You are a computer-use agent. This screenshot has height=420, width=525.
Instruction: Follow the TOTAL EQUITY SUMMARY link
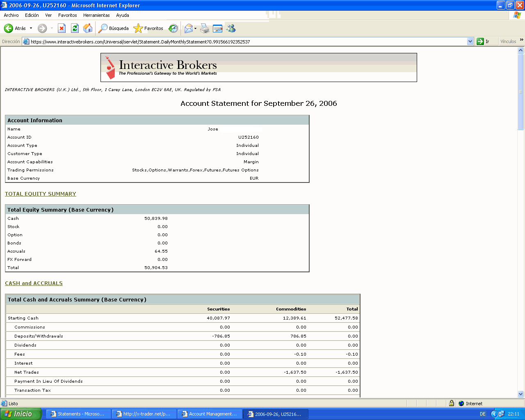[x=41, y=194]
